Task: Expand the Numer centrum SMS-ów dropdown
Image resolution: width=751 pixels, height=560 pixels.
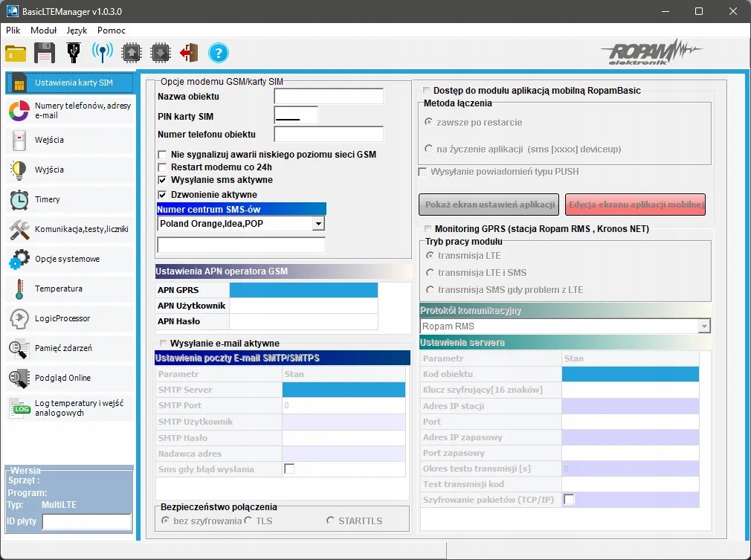Action: [x=318, y=224]
